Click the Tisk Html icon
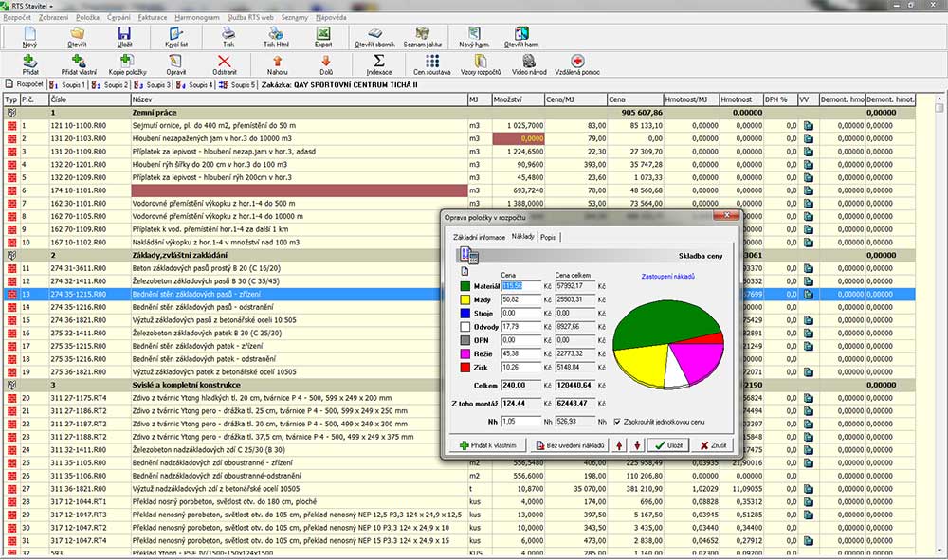 click(276, 33)
